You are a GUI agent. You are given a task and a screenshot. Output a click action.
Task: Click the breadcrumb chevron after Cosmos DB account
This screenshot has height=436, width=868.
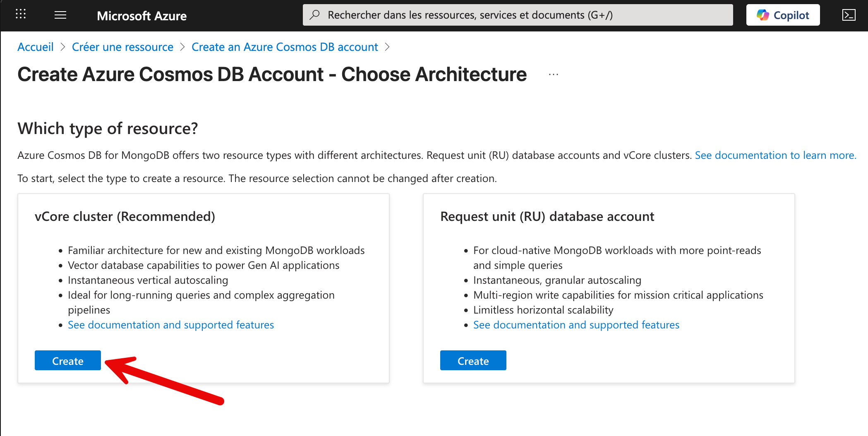tap(387, 47)
